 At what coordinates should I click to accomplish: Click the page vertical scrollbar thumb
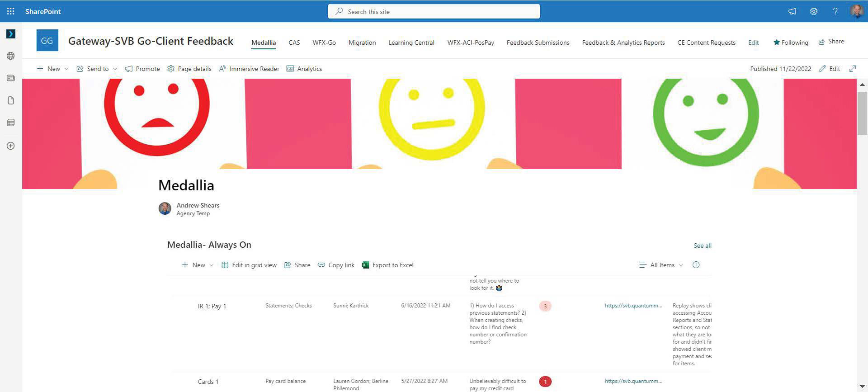tap(862, 113)
